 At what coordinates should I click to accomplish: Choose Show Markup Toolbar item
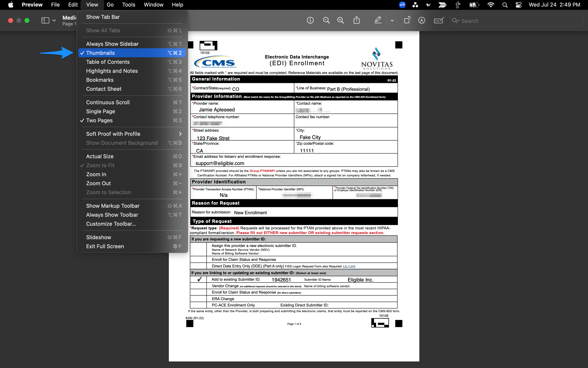tap(132, 206)
